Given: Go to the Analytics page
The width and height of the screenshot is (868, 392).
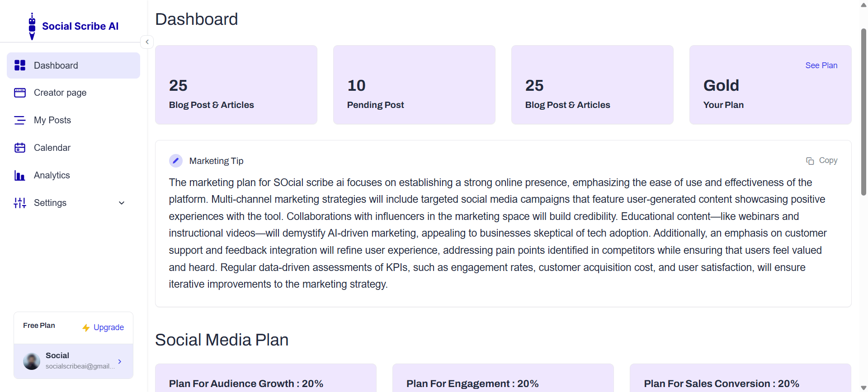Looking at the screenshot, I should (x=52, y=175).
